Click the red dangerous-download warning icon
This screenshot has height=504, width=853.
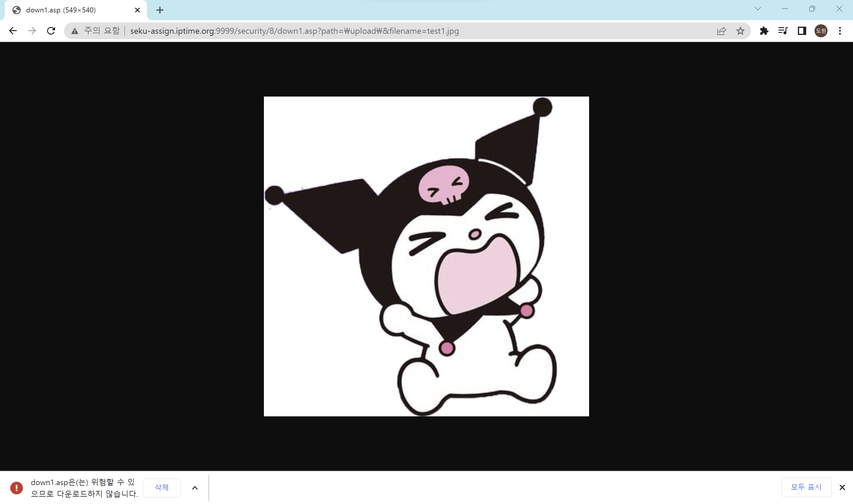pos(16,488)
